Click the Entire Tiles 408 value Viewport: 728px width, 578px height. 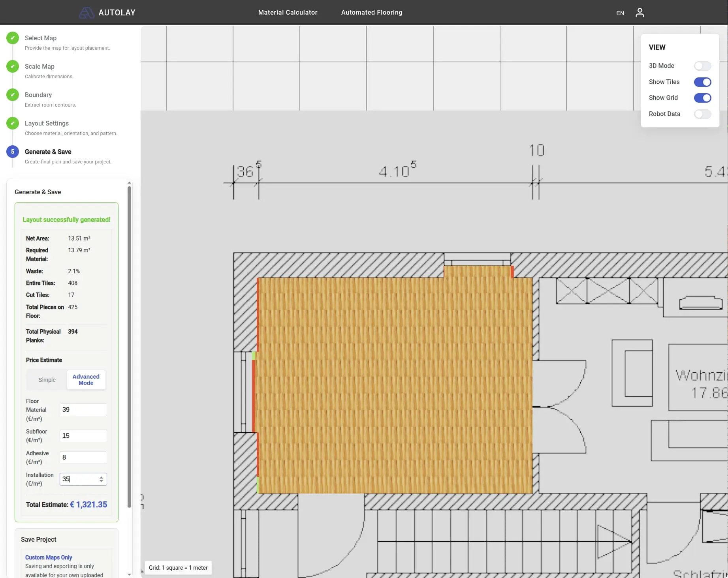coord(73,283)
